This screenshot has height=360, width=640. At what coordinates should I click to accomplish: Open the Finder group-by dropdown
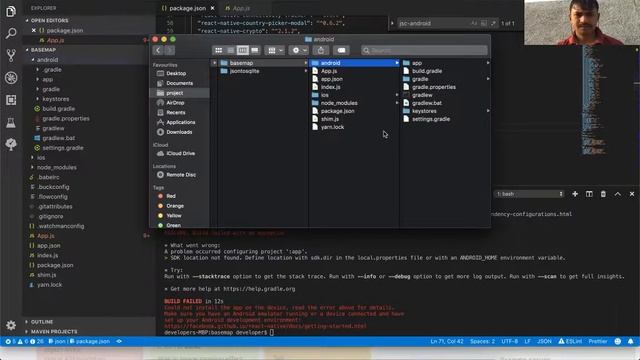[x=274, y=50]
